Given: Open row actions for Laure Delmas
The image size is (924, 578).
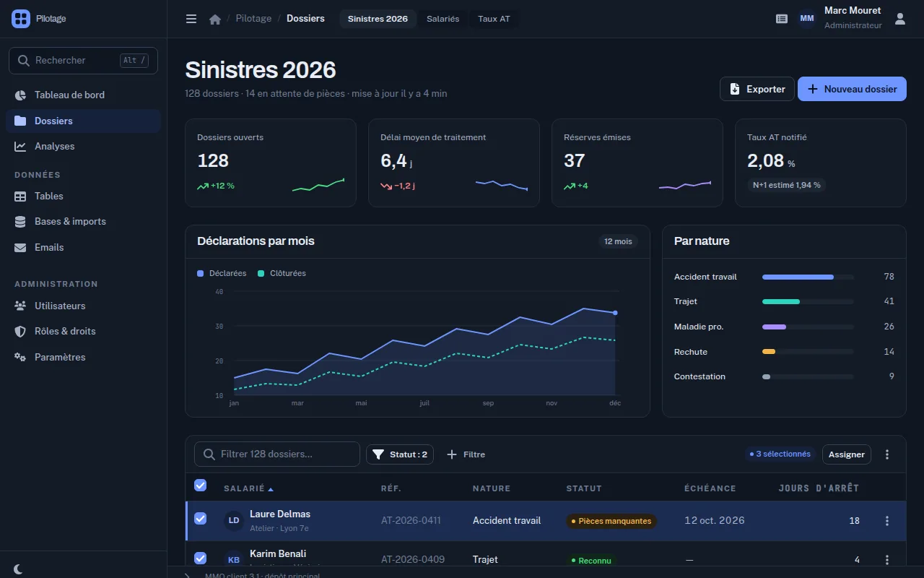Looking at the screenshot, I should (887, 521).
